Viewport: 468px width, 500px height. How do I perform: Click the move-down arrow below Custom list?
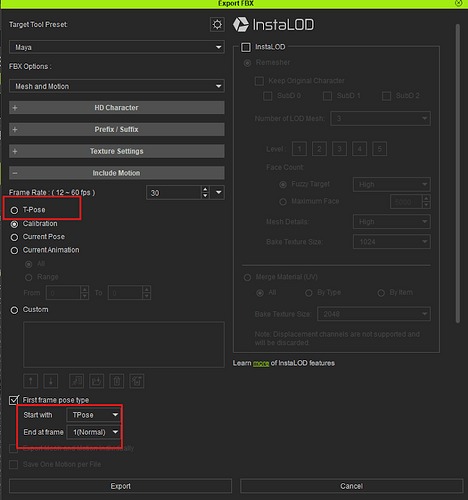click(x=51, y=381)
